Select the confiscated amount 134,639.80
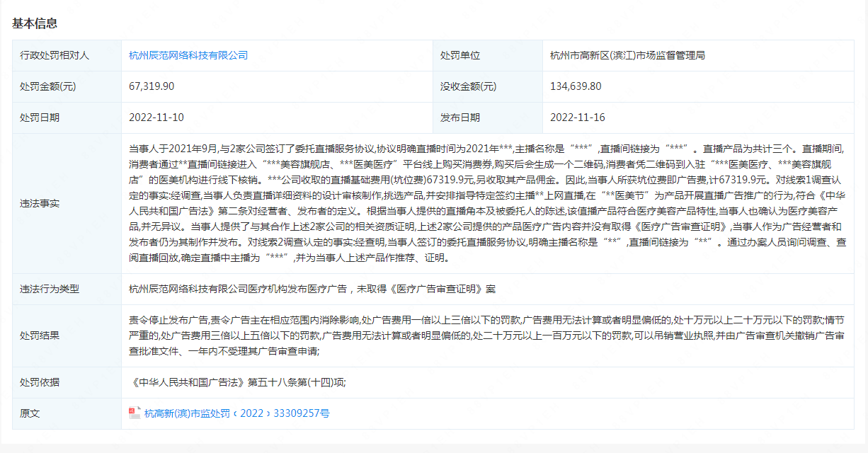 (576, 86)
